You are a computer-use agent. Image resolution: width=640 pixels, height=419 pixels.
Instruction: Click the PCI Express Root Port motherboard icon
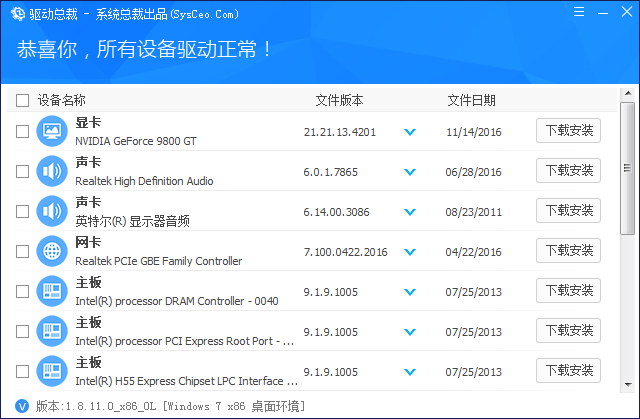50,331
